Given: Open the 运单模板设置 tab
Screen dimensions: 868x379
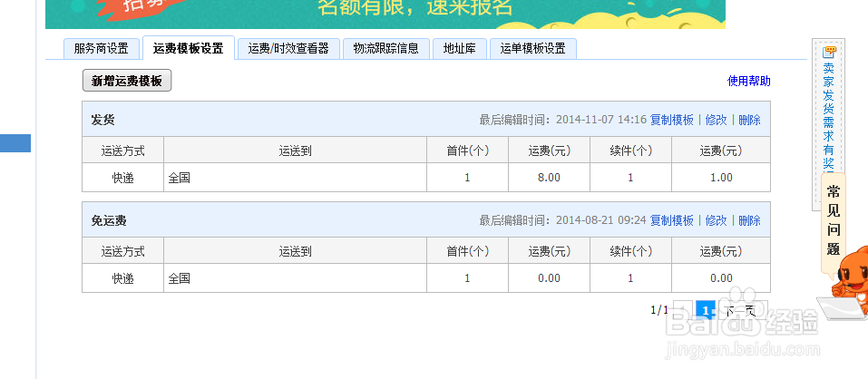Looking at the screenshot, I should (x=533, y=49).
